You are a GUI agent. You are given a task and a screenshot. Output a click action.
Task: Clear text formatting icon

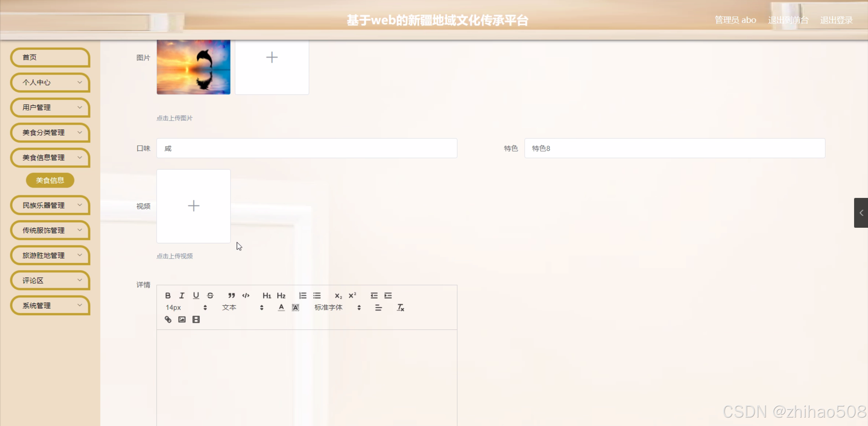coord(400,308)
